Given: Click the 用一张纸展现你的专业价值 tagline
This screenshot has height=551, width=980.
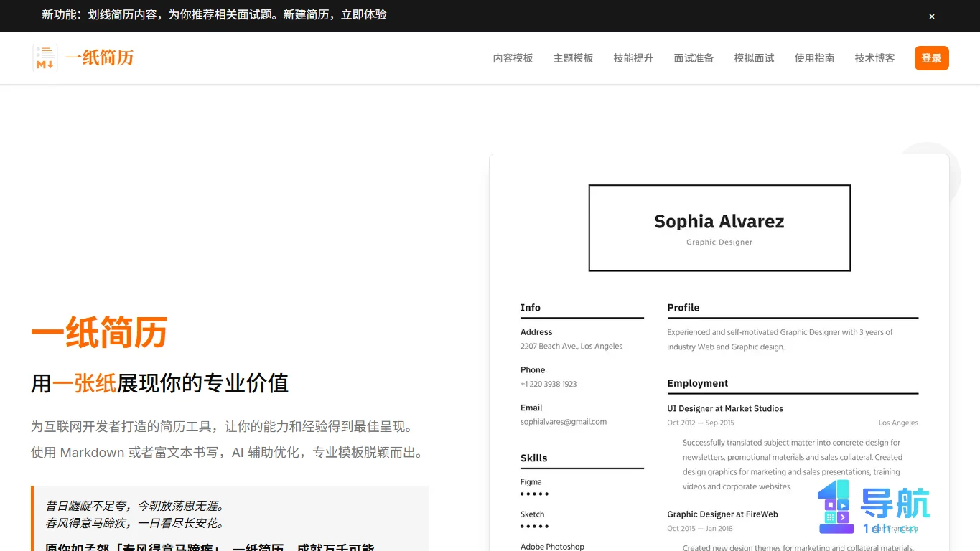Looking at the screenshot, I should click(159, 383).
